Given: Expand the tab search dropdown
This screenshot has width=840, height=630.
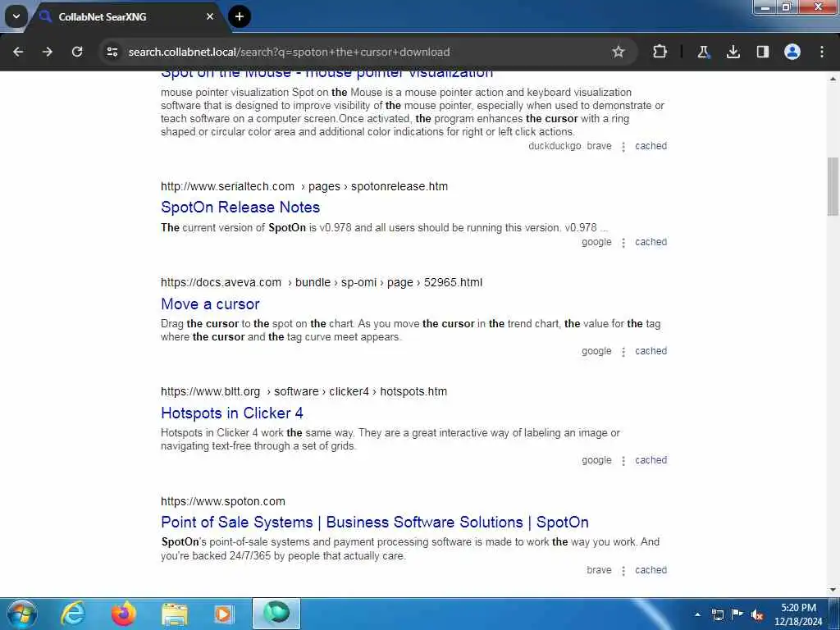Looking at the screenshot, I should tap(16, 16).
